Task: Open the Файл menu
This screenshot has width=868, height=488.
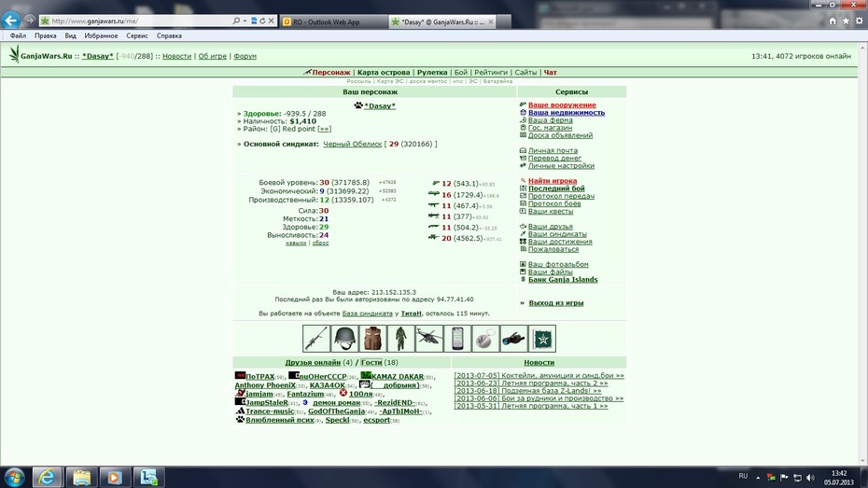Action: point(18,35)
